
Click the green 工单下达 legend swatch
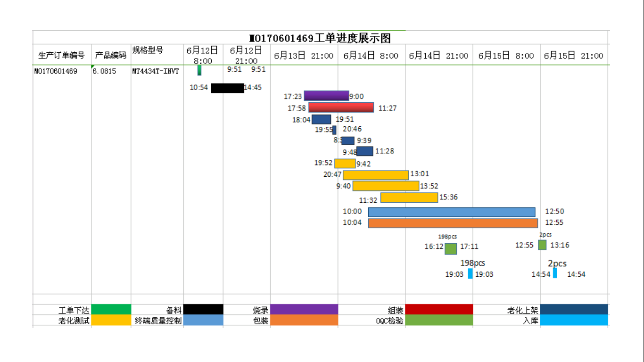pyautogui.click(x=111, y=310)
